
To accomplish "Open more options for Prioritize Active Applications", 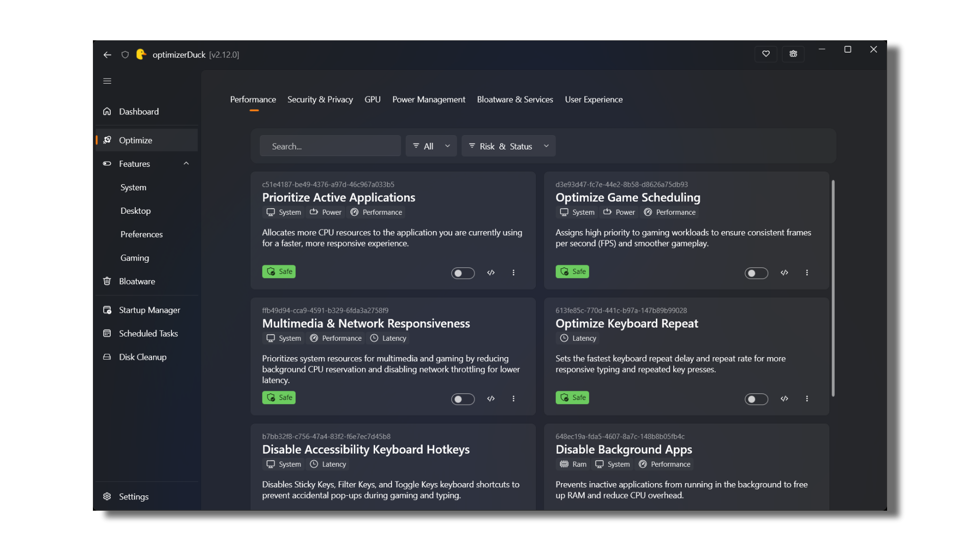I will click(513, 272).
